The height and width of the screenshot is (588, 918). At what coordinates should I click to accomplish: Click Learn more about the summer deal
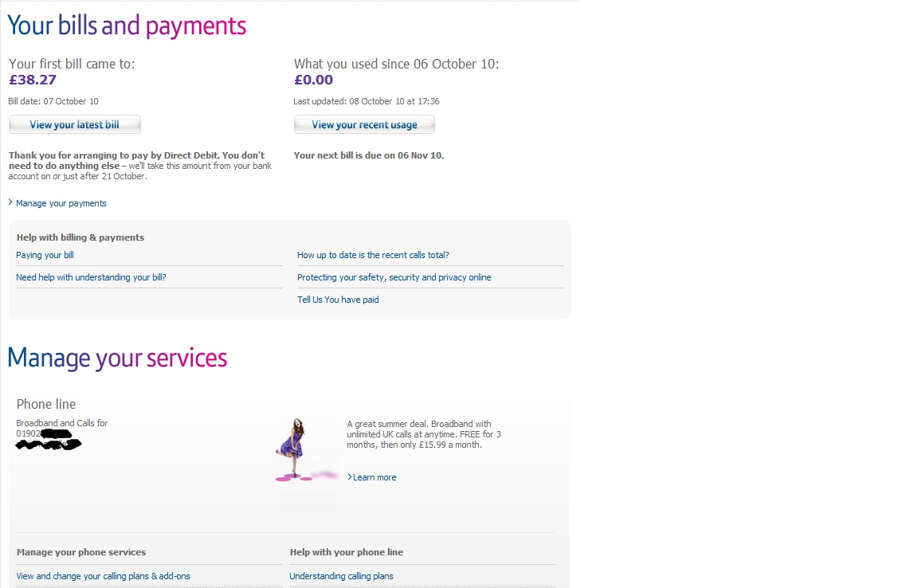point(374,477)
